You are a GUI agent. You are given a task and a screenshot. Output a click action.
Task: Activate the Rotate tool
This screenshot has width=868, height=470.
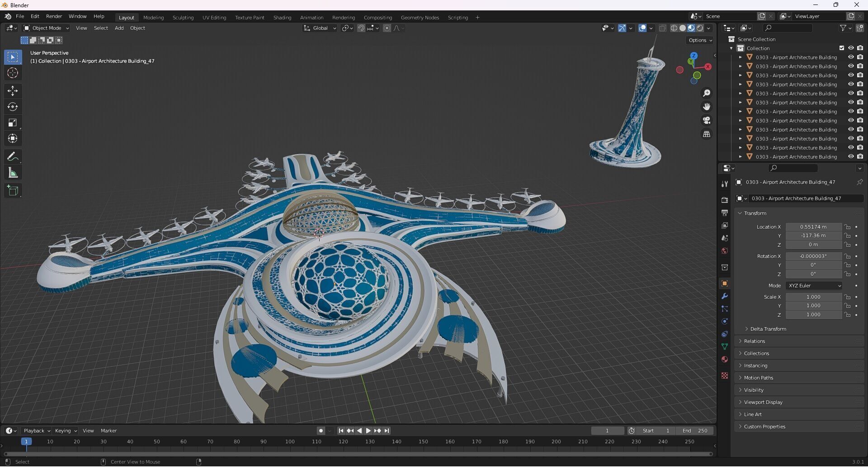tap(13, 107)
